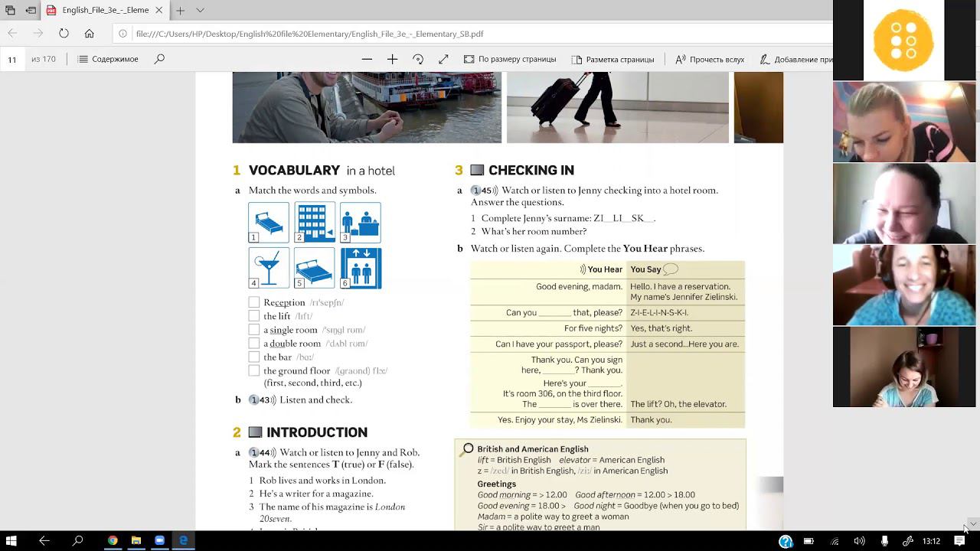The width and height of the screenshot is (980, 551).
Task: Click the taskbar volume speaker icon
Action: pos(859,541)
